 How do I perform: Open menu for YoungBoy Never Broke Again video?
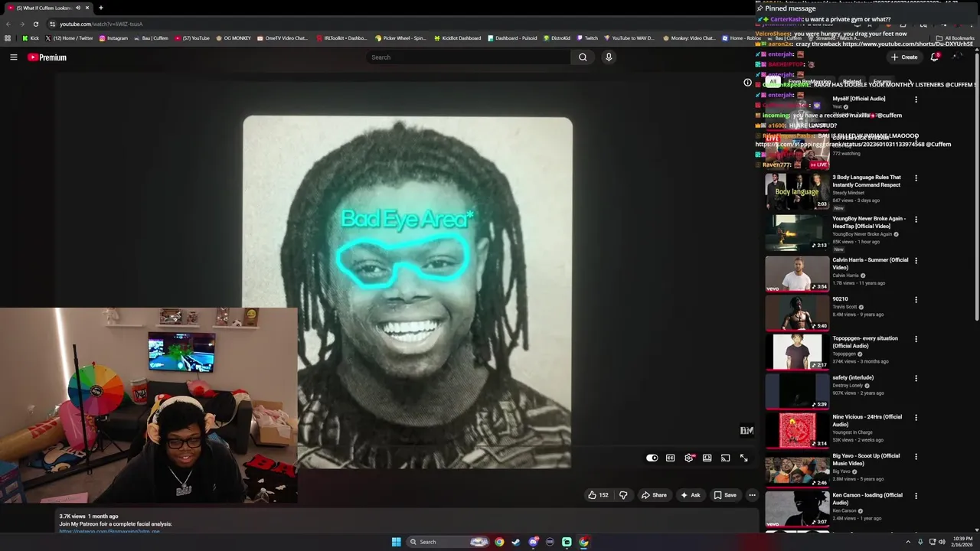point(916,220)
